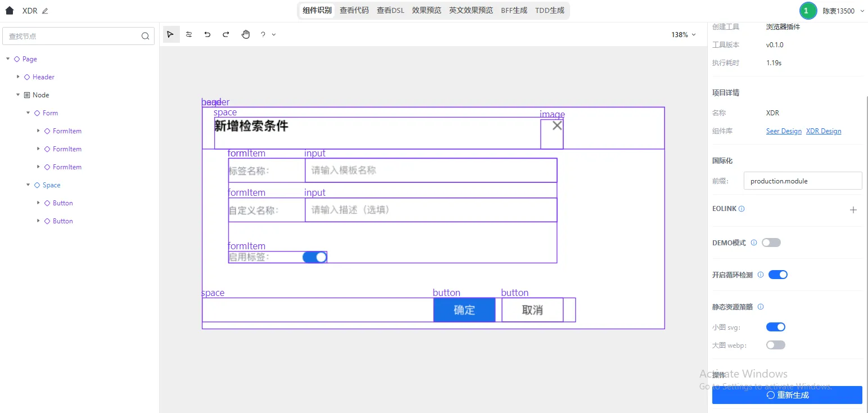
Task: Open the help question mark menu
Action: click(268, 34)
